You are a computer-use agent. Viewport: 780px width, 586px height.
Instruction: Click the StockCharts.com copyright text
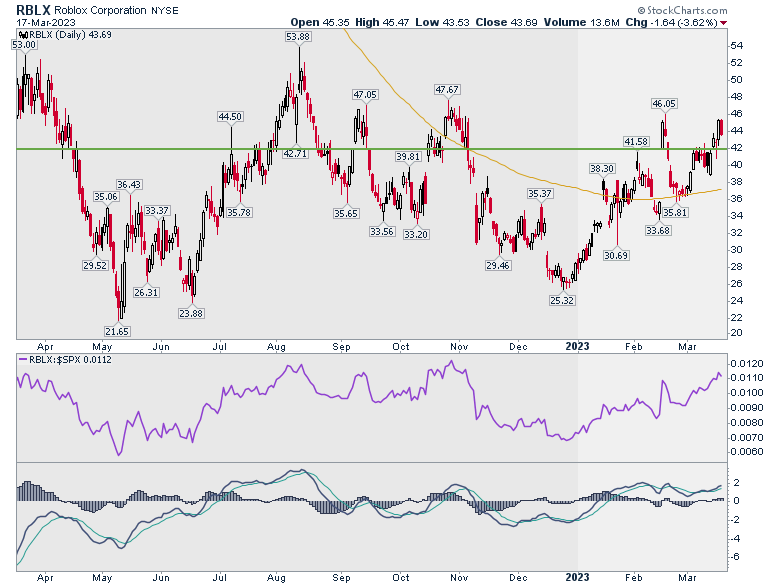click(682, 10)
